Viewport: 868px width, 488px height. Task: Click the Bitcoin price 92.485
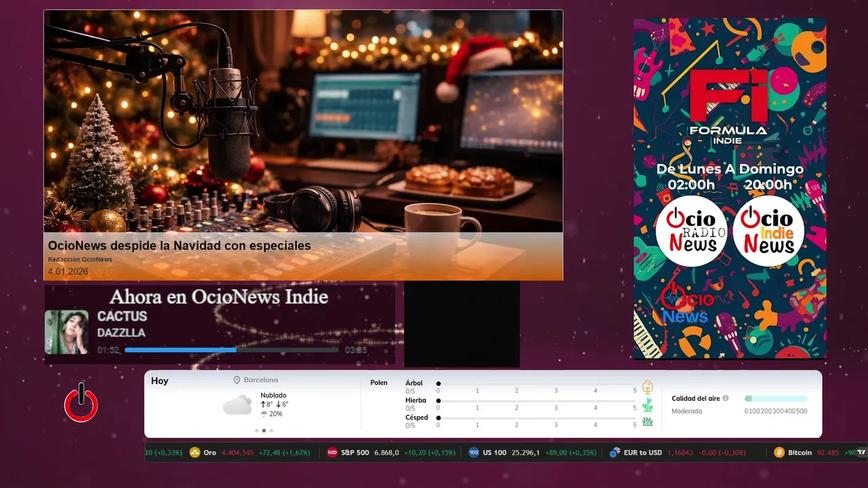tap(828, 452)
